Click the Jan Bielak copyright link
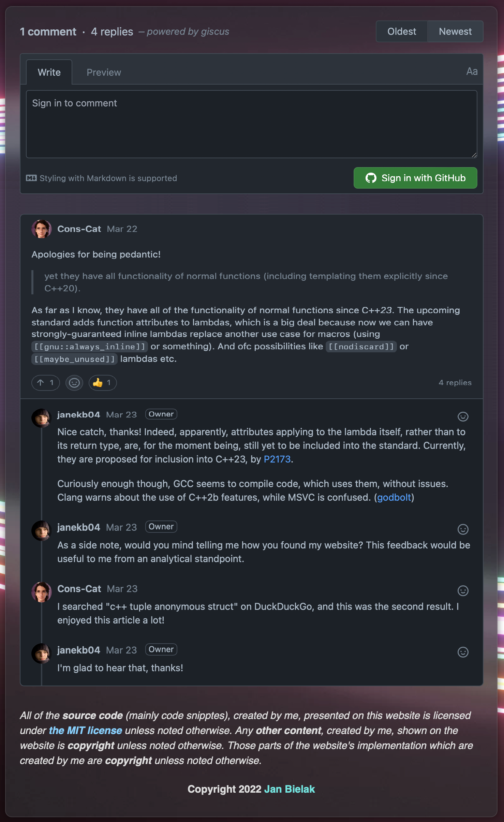The width and height of the screenshot is (504, 822). point(290,789)
